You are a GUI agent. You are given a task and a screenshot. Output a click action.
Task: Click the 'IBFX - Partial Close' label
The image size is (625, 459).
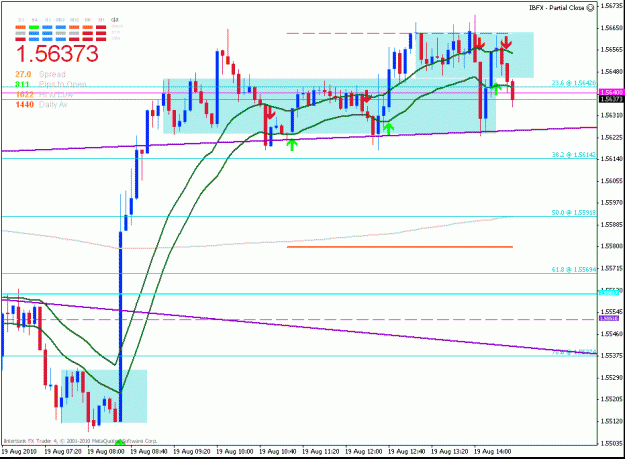coord(556,8)
